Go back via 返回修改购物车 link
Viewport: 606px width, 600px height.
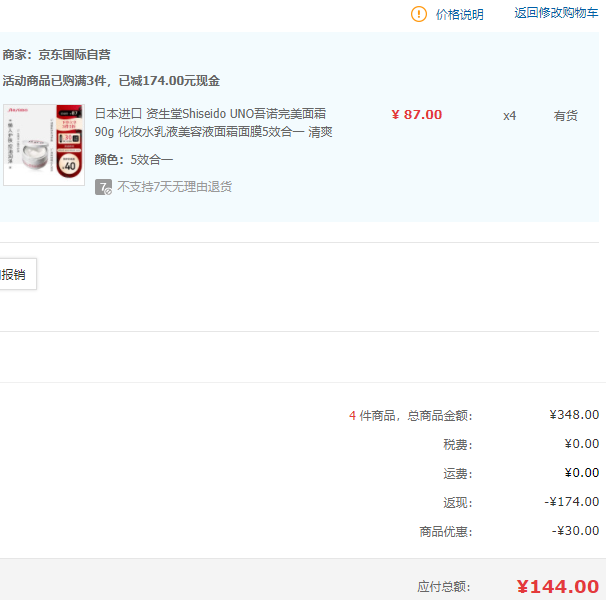pos(556,13)
